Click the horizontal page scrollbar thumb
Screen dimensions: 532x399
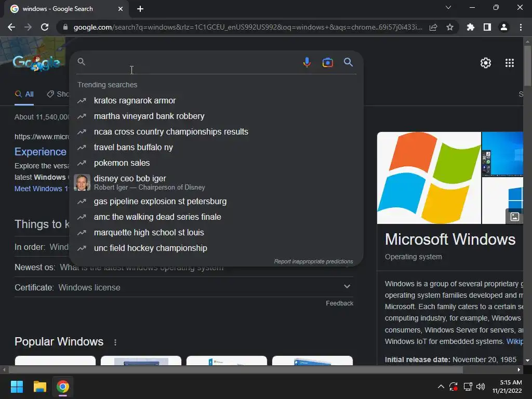[x=236, y=370]
